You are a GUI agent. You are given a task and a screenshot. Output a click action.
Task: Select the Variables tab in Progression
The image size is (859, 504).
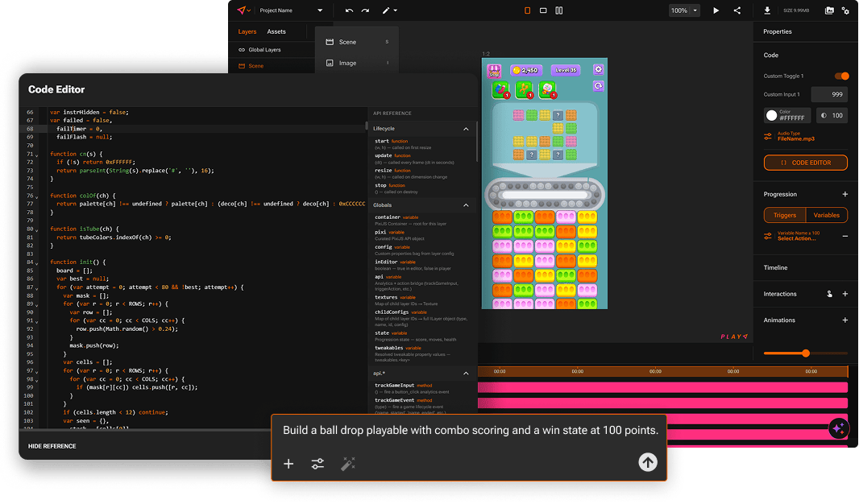pyautogui.click(x=826, y=215)
